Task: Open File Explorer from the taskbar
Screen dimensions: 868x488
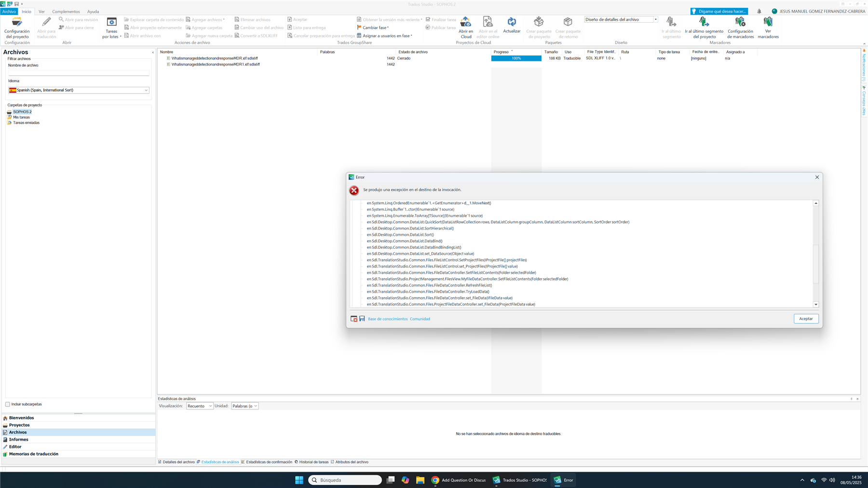Action: [x=420, y=480]
